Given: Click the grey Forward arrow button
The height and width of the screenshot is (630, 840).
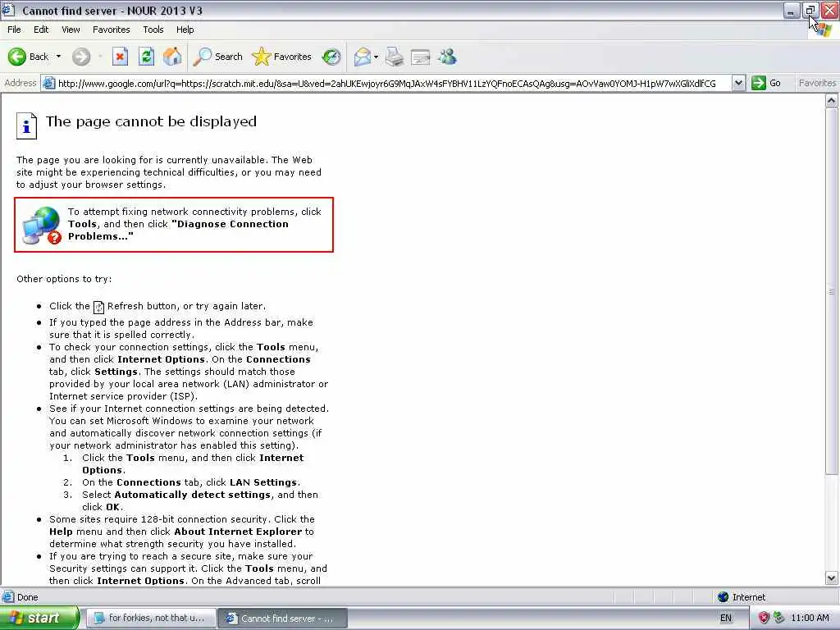Looking at the screenshot, I should pyautogui.click(x=81, y=57).
